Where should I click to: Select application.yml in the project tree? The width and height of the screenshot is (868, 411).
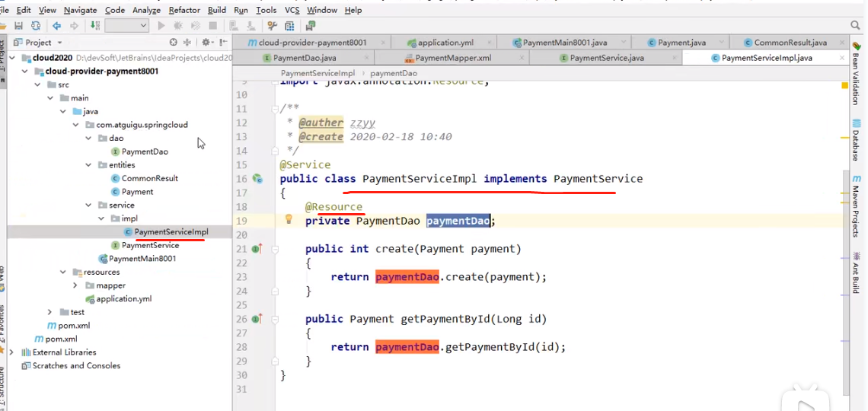pos(123,298)
